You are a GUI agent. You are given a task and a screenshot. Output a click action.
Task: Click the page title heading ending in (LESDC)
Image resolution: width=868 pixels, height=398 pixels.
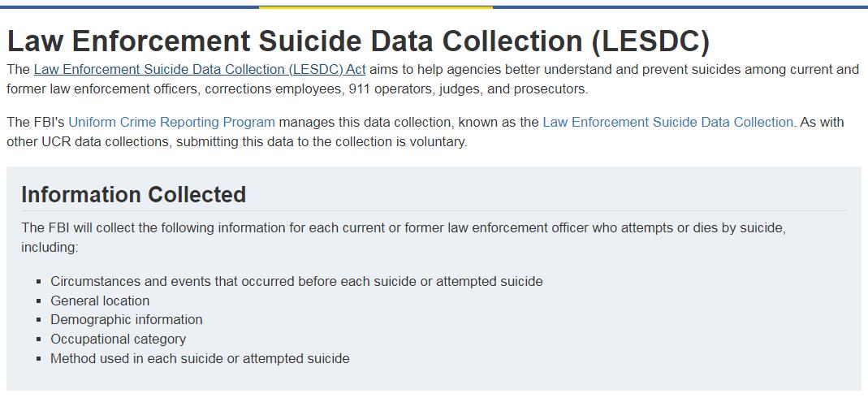[x=358, y=41]
